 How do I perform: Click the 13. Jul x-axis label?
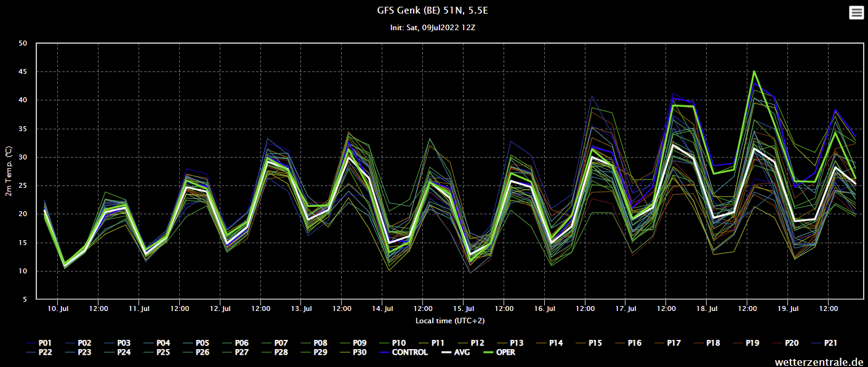pos(302,308)
